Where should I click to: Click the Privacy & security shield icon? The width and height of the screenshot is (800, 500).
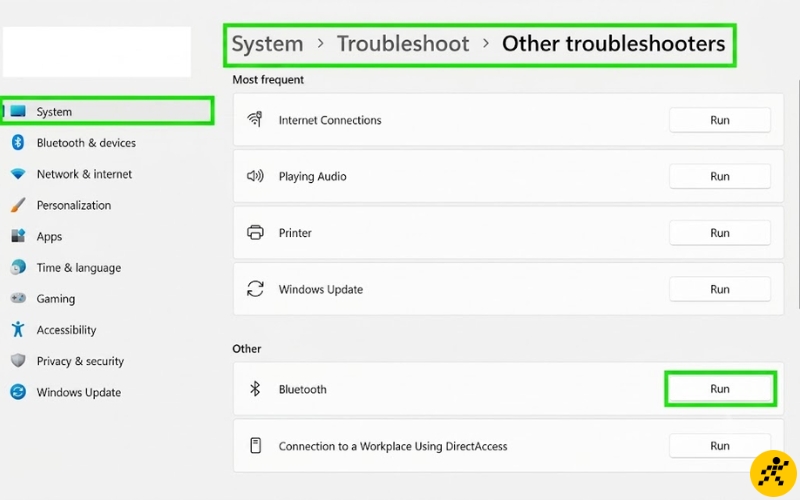point(18,361)
